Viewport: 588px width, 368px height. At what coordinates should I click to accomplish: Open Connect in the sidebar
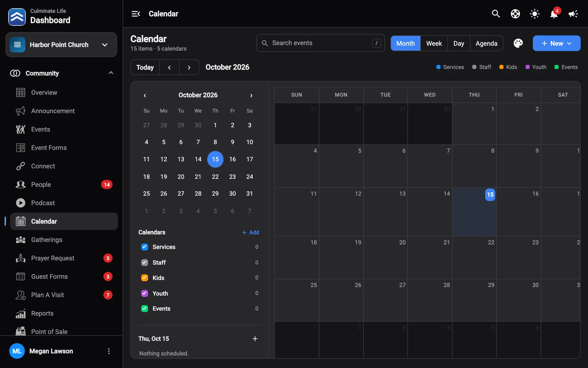click(x=64, y=166)
